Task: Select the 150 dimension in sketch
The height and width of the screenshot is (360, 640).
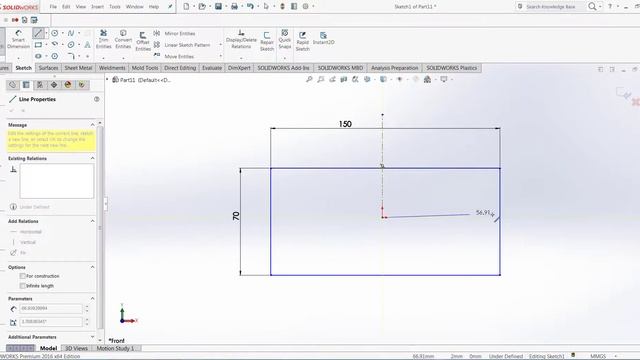Action: pyautogui.click(x=345, y=124)
